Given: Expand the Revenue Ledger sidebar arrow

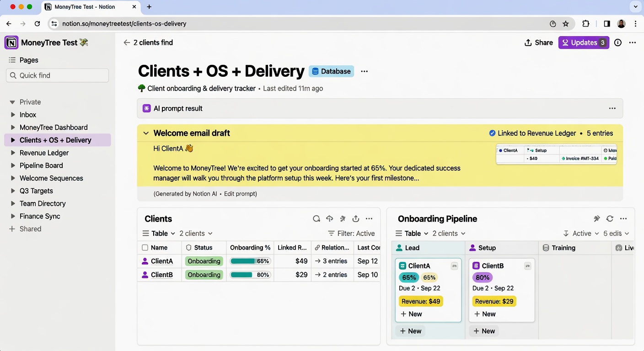Looking at the screenshot, I should [x=13, y=153].
